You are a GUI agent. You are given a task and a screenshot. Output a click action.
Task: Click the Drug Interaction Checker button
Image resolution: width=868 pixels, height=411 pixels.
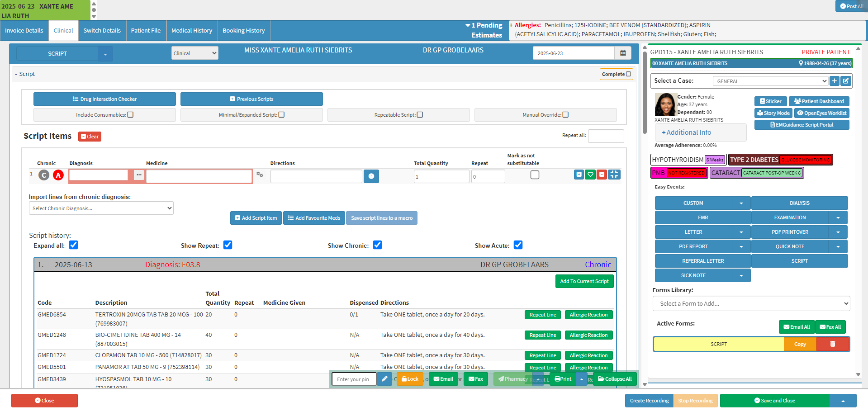[x=104, y=99]
